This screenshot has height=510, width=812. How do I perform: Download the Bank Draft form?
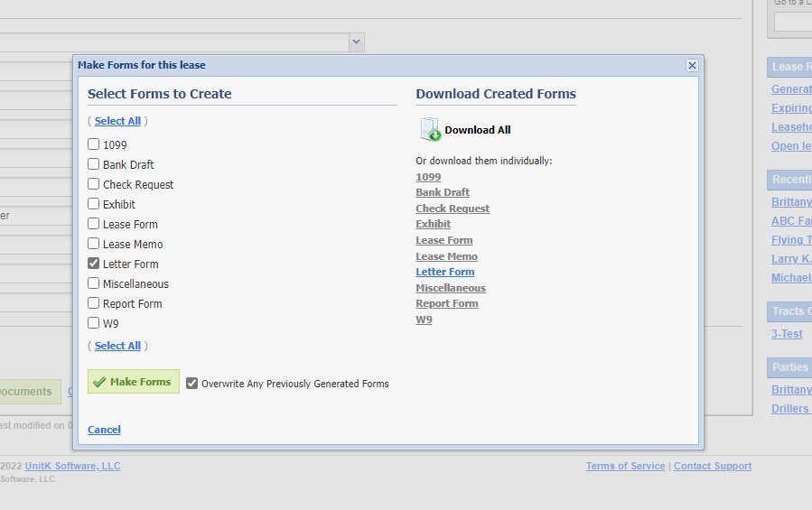(x=443, y=192)
